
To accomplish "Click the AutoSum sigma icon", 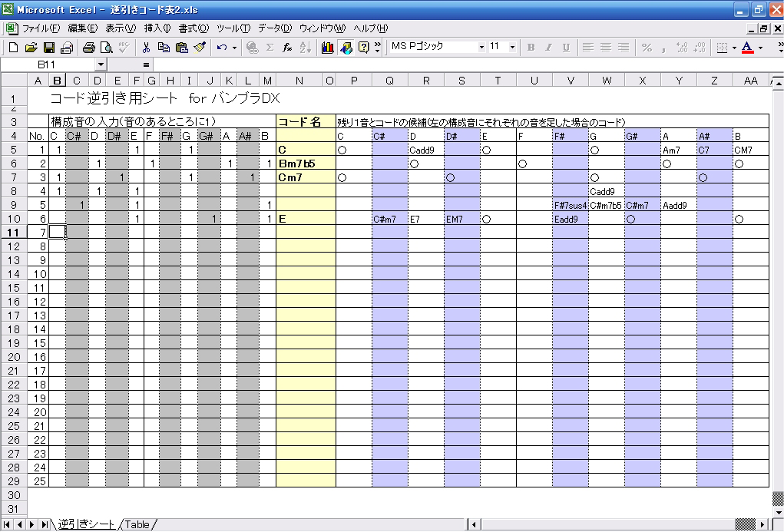I will pyautogui.click(x=270, y=48).
